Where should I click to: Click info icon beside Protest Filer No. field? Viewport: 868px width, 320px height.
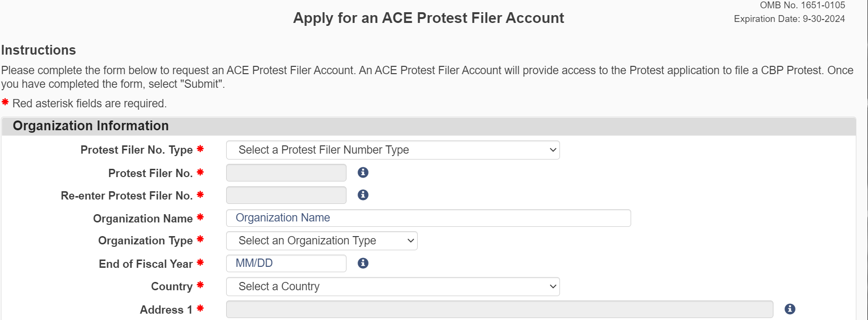click(x=363, y=173)
